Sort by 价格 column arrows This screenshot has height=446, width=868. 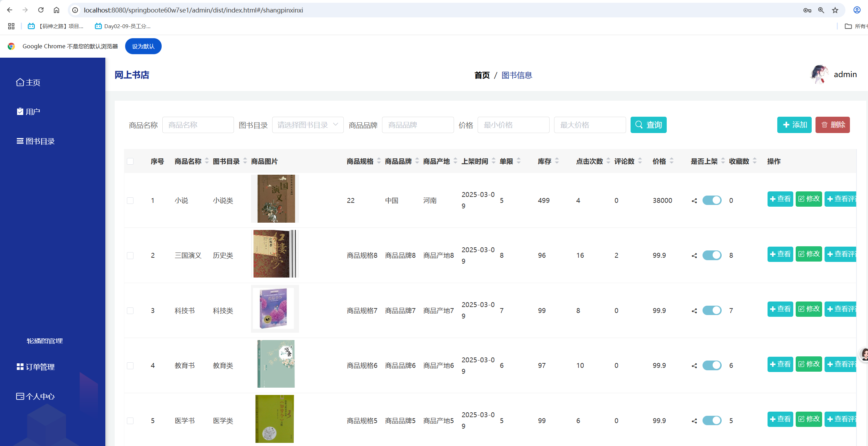(x=672, y=161)
